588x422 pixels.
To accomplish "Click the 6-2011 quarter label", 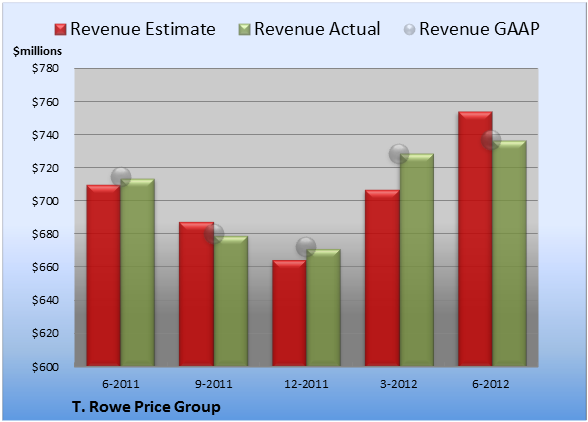I will [121, 384].
